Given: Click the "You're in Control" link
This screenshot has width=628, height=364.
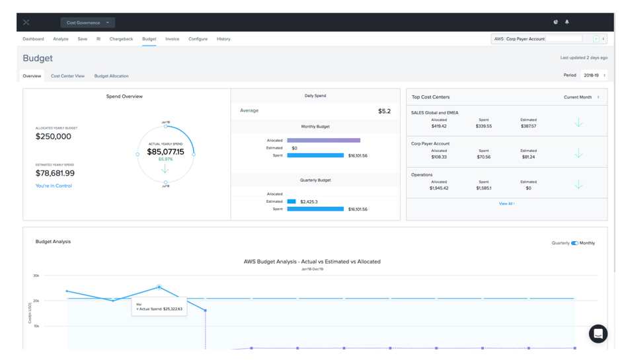Looking at the screenshot, I should (x=54, y=186).
